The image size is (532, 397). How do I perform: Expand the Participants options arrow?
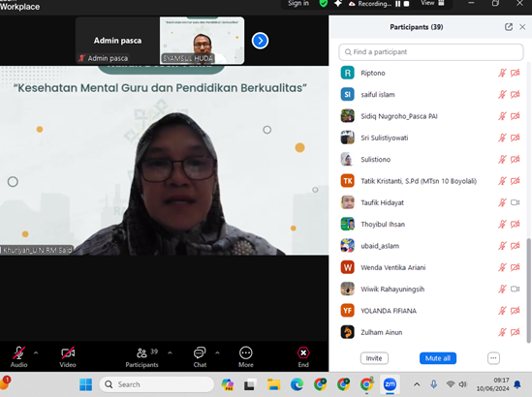click(x=170, y=352)
